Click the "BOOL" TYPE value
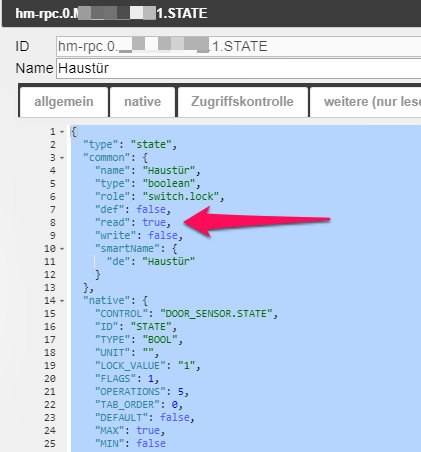 [160, 340]
